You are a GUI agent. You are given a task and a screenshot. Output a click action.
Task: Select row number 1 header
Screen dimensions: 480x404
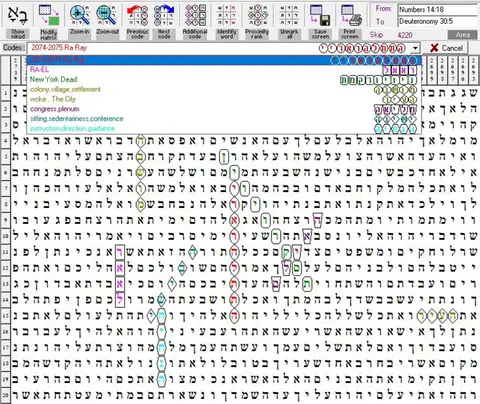pyautogui.click(x=6, y=93)
